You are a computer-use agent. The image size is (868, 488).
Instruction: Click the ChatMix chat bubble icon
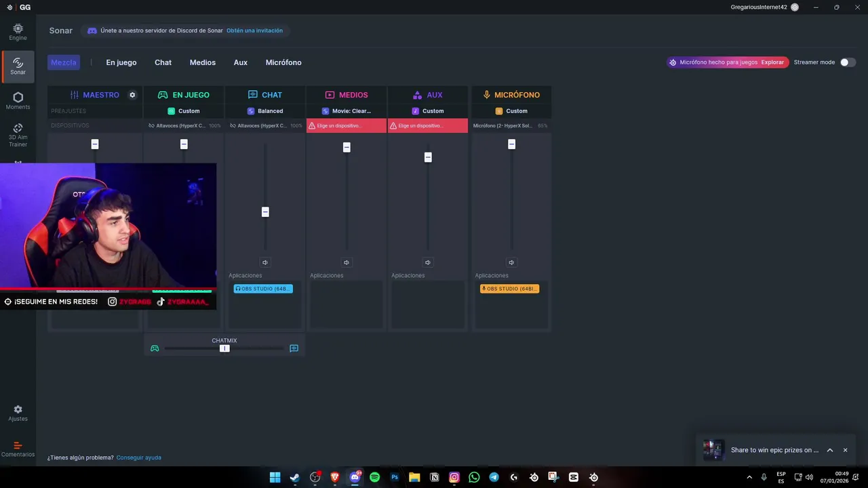click(x=294, y=348)
